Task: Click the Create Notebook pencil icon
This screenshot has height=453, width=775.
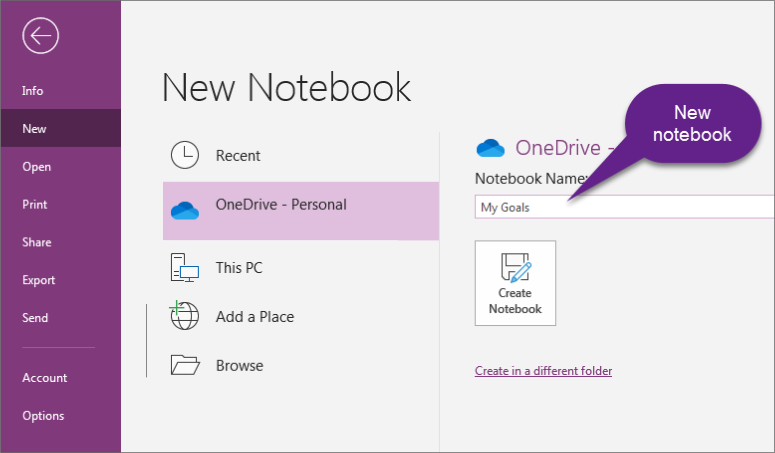Action: (x=516, y=268)
